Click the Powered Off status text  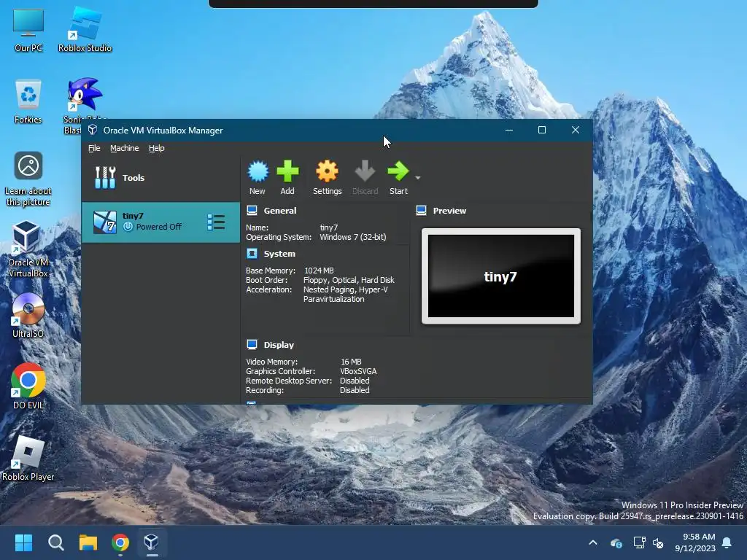(158, 227)
